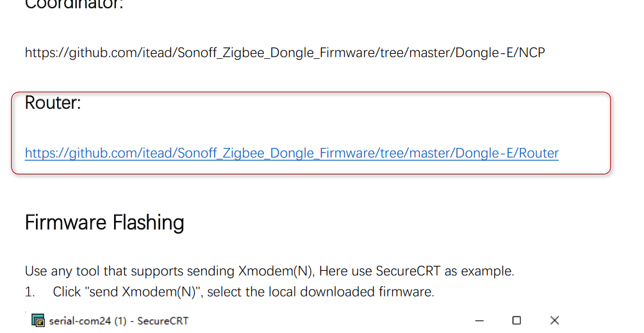Click the SecureCRT application icon in title bar
The height and width of the screenshot is (333, 644).
(38, 320)
